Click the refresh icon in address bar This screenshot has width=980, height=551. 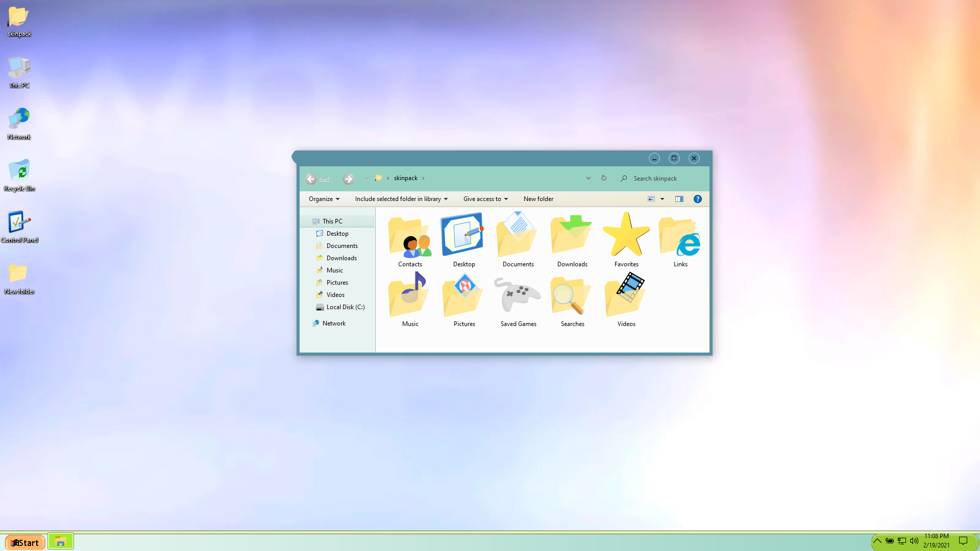pos(603,178)
